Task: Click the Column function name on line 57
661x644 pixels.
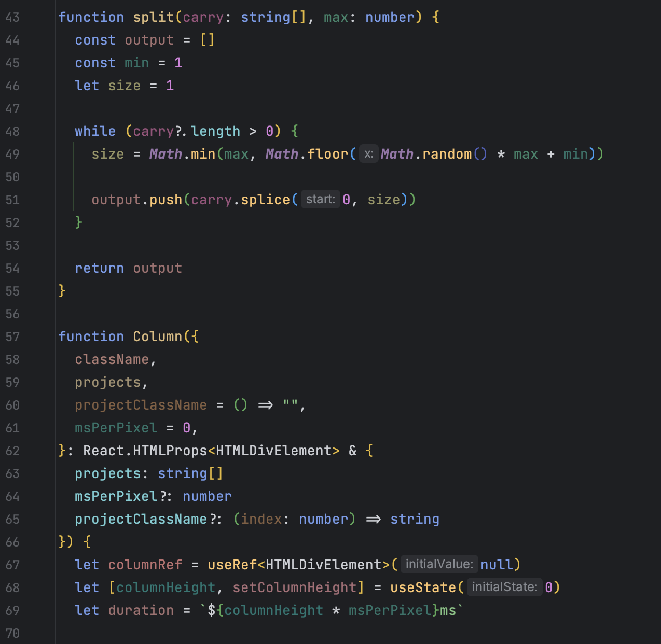Action: (157, 337)
